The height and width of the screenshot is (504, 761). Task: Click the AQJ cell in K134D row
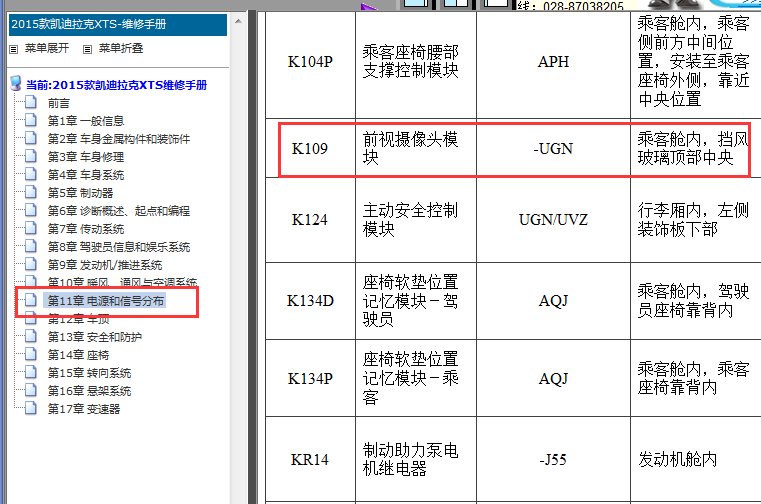(x=553, y=301)
